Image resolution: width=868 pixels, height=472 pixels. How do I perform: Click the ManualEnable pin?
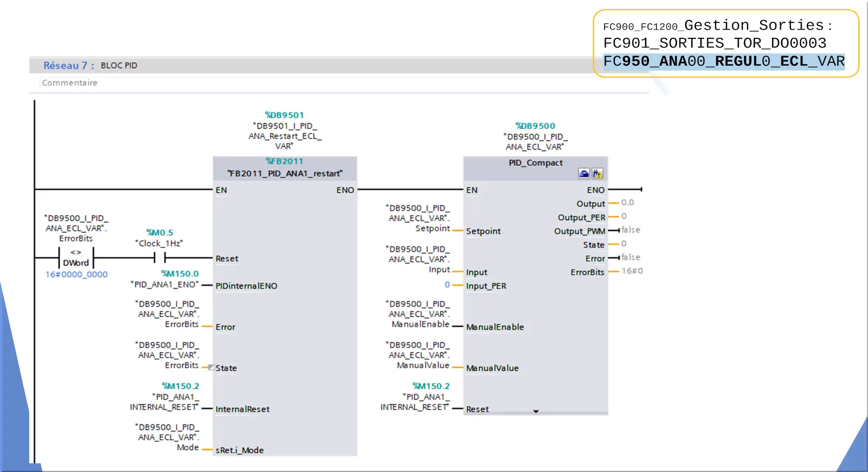(495, 327)
